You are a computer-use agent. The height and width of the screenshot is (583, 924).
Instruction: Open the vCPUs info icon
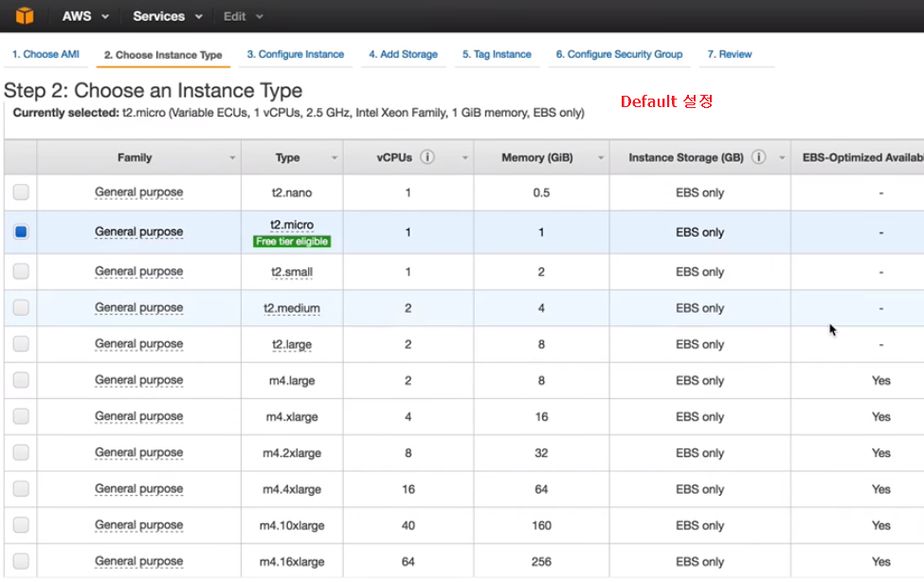tap(427, 156)
